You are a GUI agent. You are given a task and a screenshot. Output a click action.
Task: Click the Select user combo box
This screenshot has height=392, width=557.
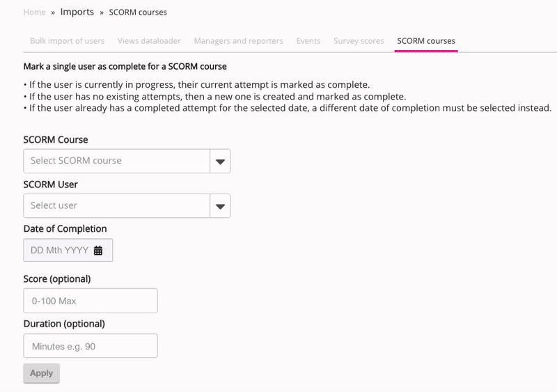(x=116, y=206)
